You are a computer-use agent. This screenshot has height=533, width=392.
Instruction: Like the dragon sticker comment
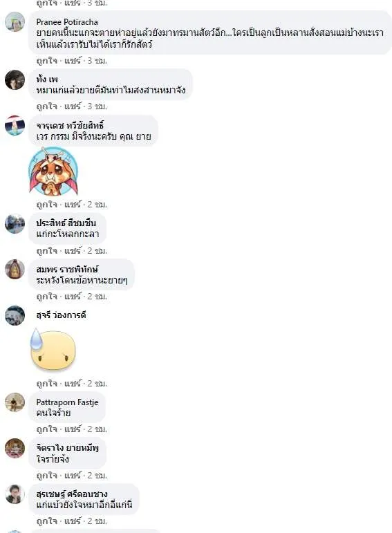point(47,205)
